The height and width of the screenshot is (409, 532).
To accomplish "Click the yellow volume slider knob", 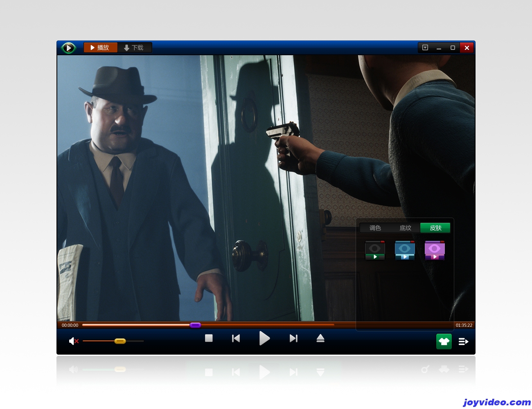I will click(120, 341).
